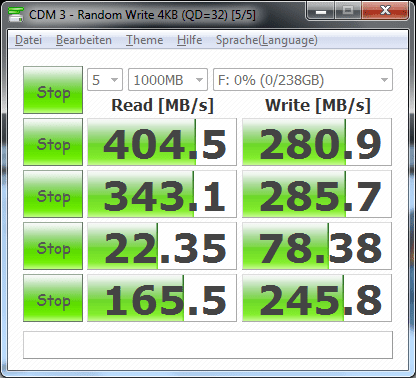
Task: Open the Hilfe menu
Action: click(189, 40)
